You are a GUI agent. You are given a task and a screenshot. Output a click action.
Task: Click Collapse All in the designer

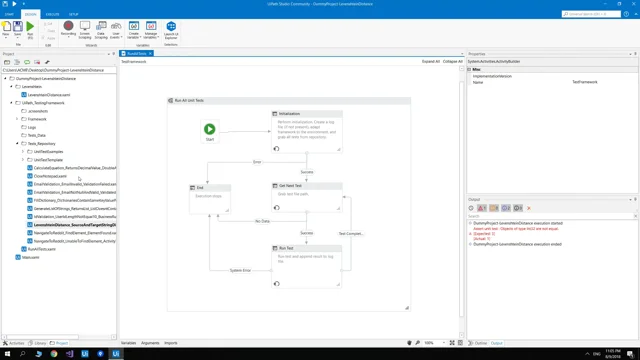[x=453, y=62]
